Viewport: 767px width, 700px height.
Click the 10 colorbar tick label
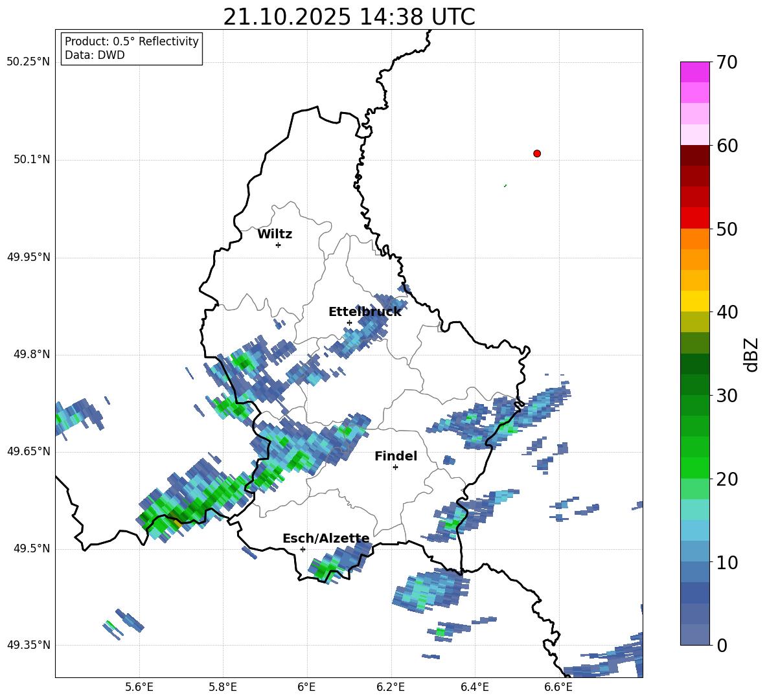tap(727, 562)
